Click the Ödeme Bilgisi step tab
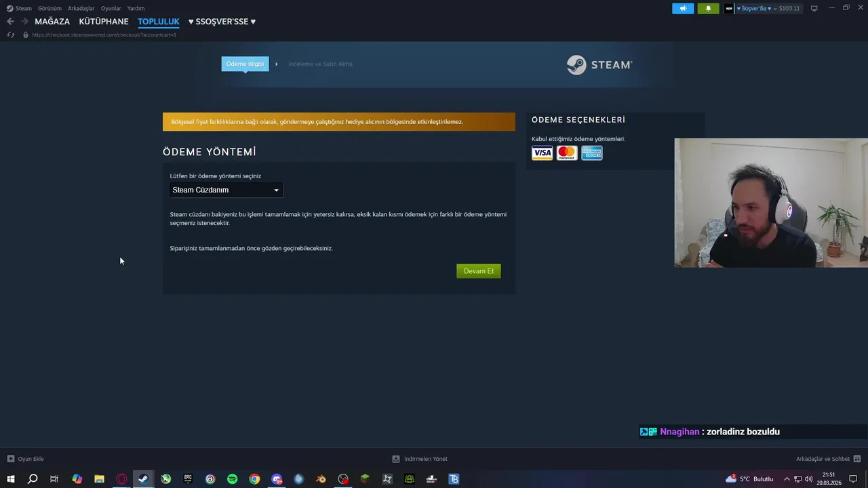Screen dimensions: 868x488 (245, 64)
